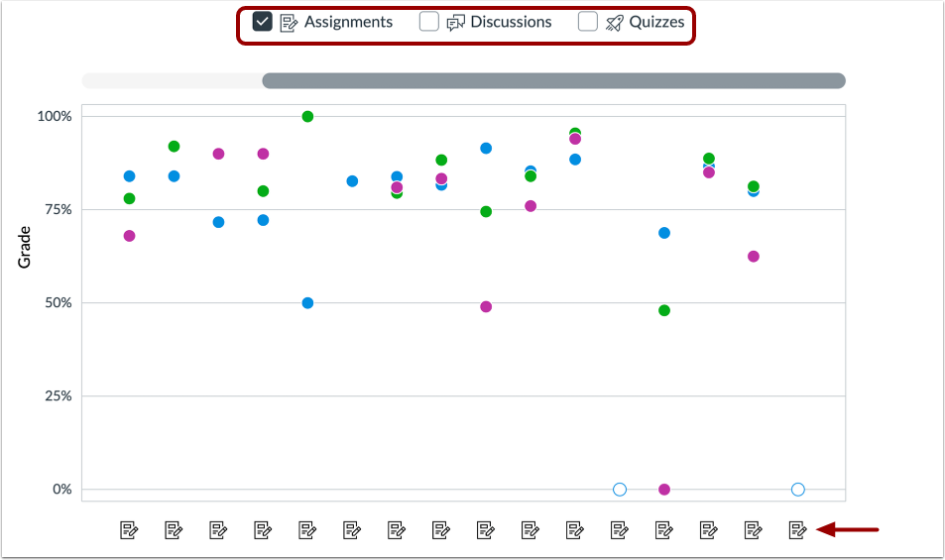
Task: Open assignment icon below magenta 0% dot
Action: click(x=664, y=530)
